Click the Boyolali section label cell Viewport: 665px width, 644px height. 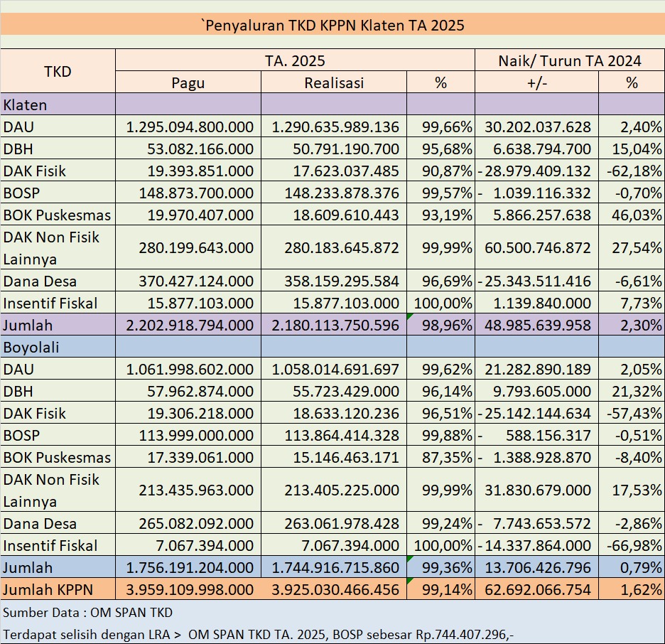tap(58, 348)
